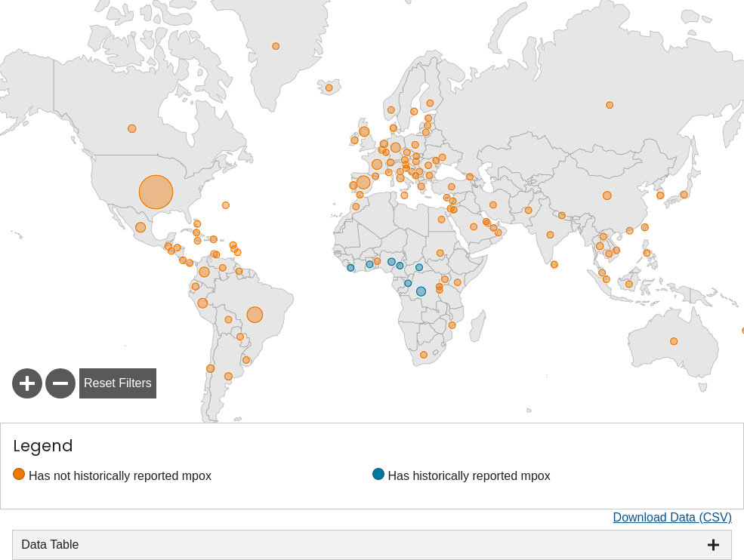
Task: Click the zoom out minus button
Action: (60, 383)
